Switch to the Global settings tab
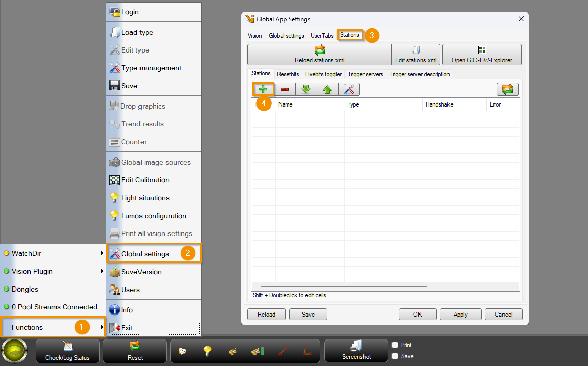This screenshot has height=366, width=588. tap(287, 36)
